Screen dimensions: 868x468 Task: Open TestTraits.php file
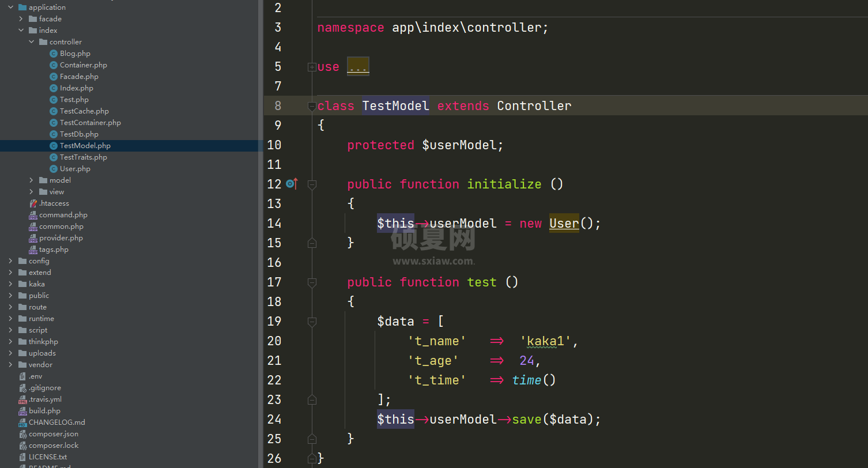point(83,157)
